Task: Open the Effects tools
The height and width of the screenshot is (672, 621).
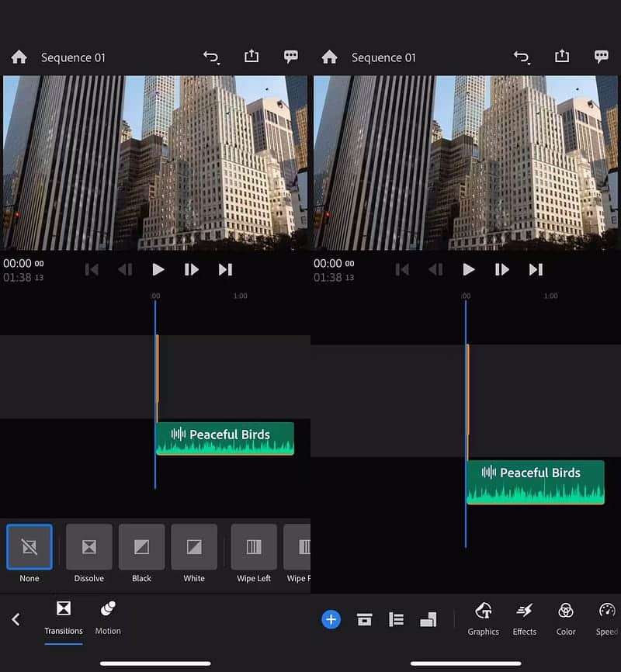Action: 525,619
